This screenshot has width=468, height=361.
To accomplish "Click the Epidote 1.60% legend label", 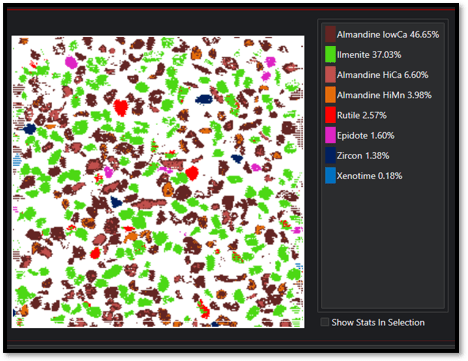I will pyautogui.click(x=365, y=136).
